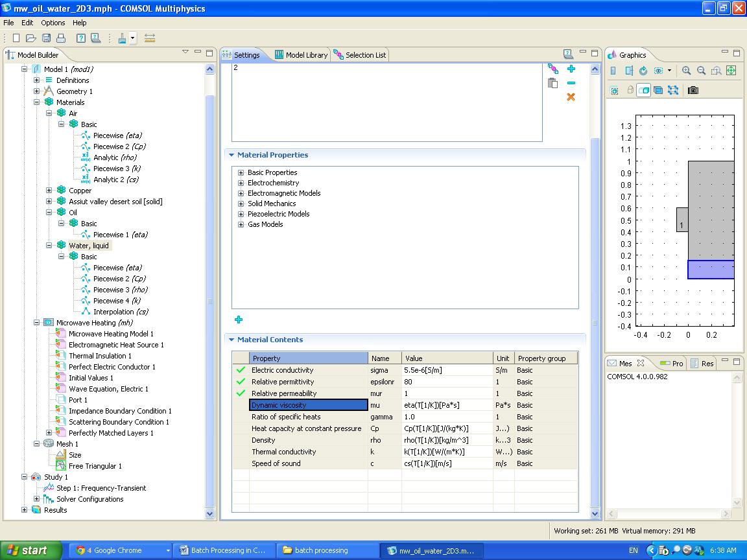
Task: Click the selection list input box showing 2
Action: pos(387,102)
